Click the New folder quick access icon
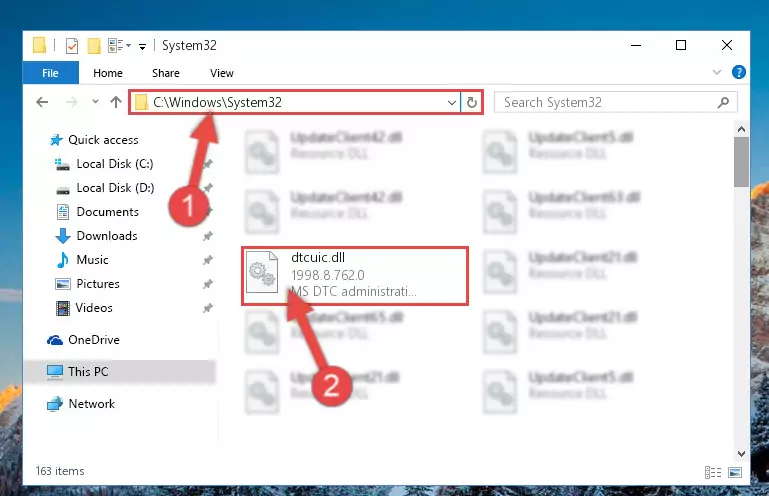The image size is (769, 496). (x=94, y=46)
